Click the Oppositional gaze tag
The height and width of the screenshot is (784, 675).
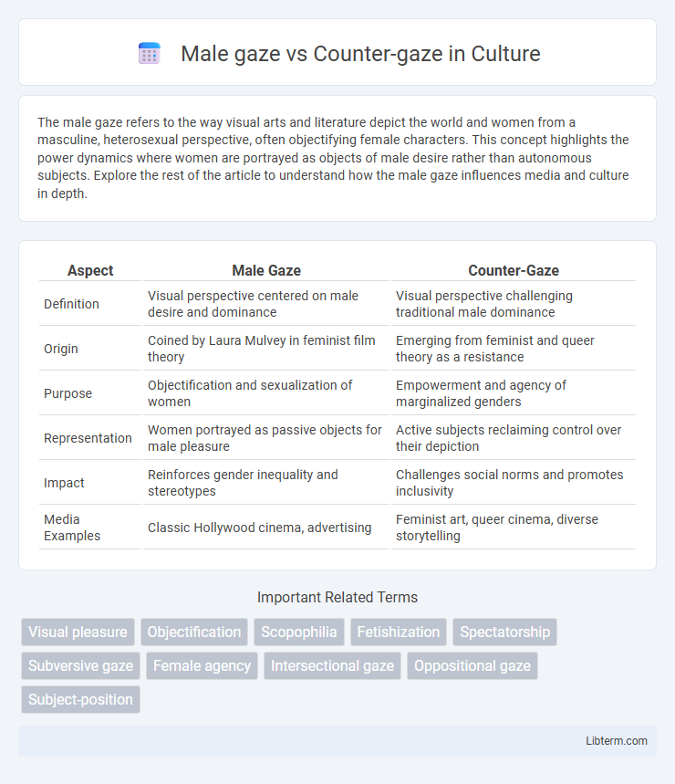click(x=472, y=666)
